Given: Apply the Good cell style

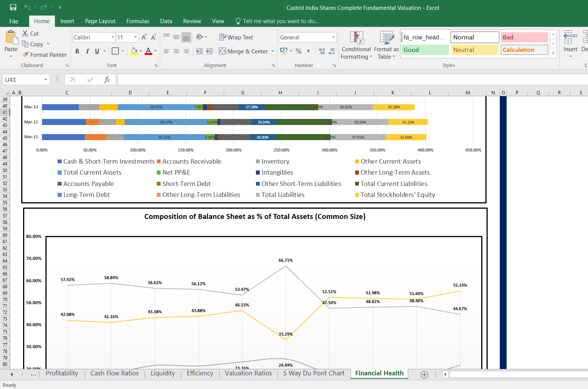Looking at the screenshot, I should (425, 50).
